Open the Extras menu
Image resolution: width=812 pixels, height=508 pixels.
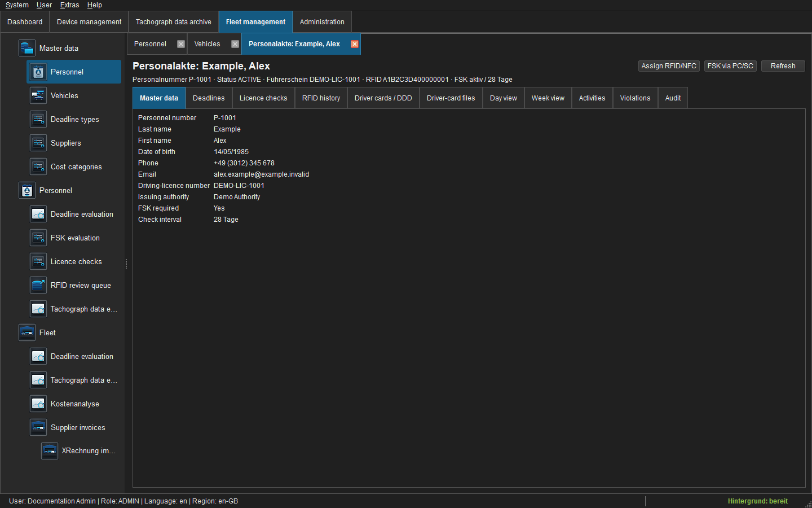(x=69, y=5)
